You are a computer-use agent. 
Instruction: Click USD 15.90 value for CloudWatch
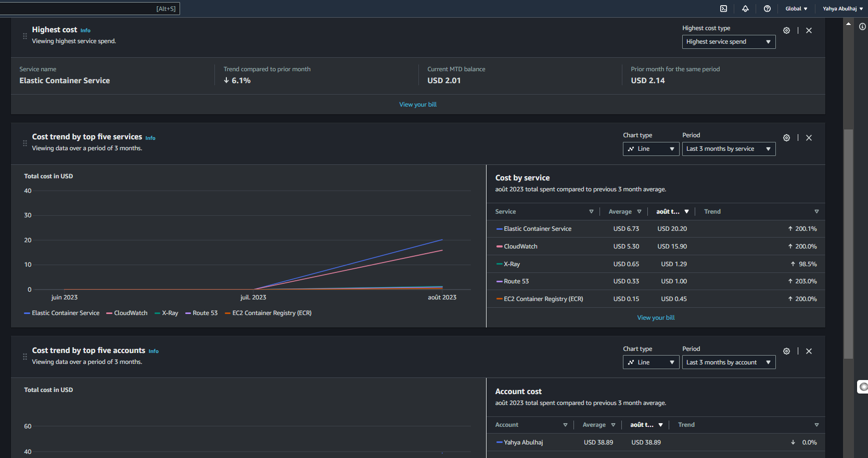pyautogui.click(x=672, y=246)
